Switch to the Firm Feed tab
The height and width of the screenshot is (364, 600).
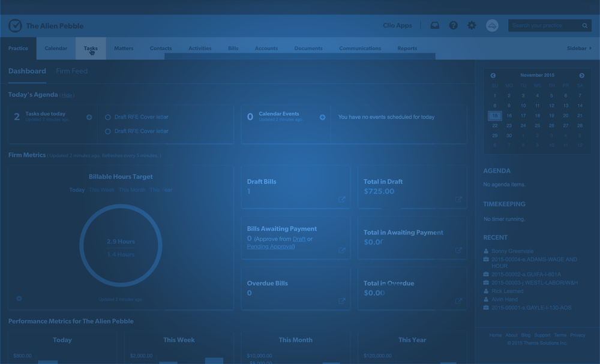(x=71, y=71)
